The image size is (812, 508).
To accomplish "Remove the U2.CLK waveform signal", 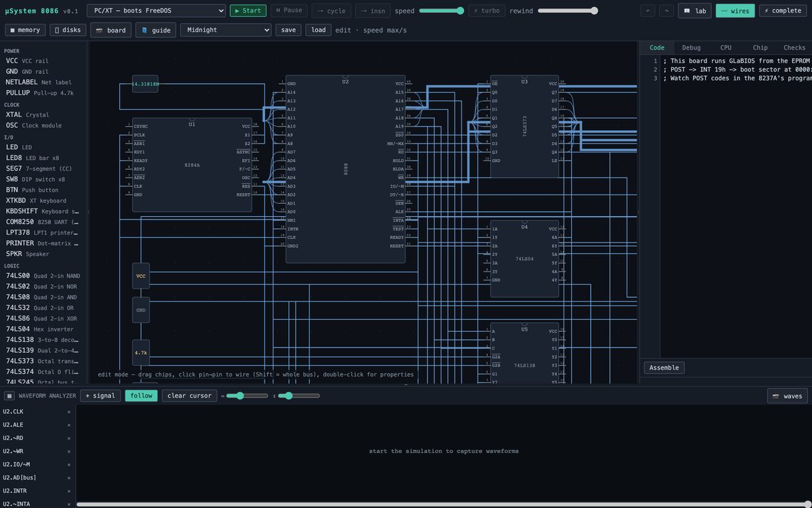I will pos(69,412).
